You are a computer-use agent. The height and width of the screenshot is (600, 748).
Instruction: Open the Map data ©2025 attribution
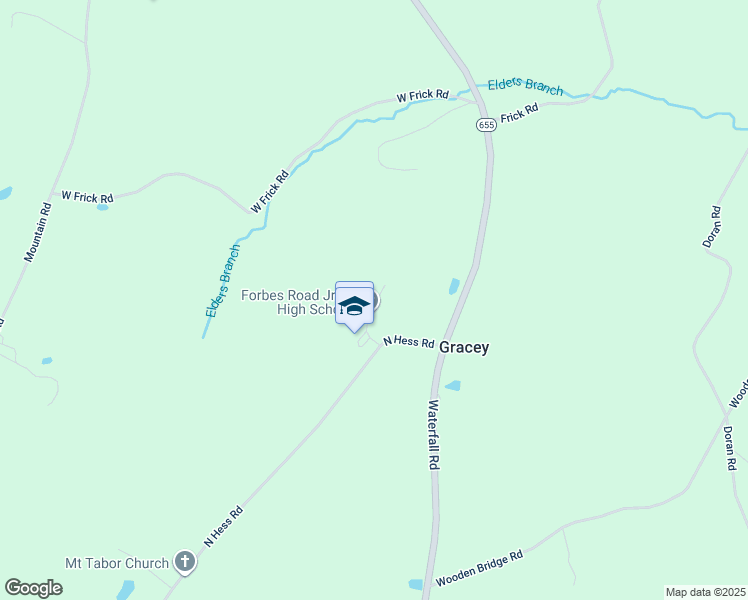[x=706, y=592]
